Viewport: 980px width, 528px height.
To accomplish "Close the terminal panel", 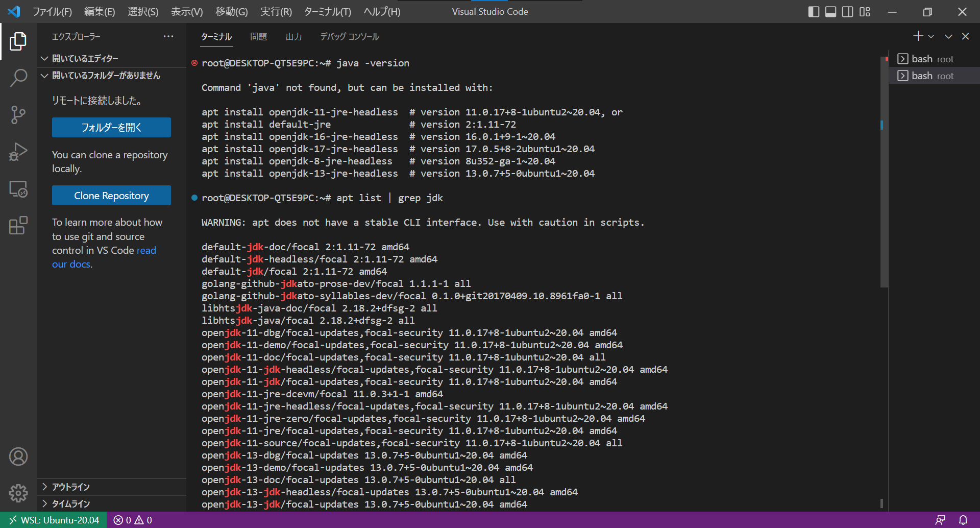I will tap(965, 36).
